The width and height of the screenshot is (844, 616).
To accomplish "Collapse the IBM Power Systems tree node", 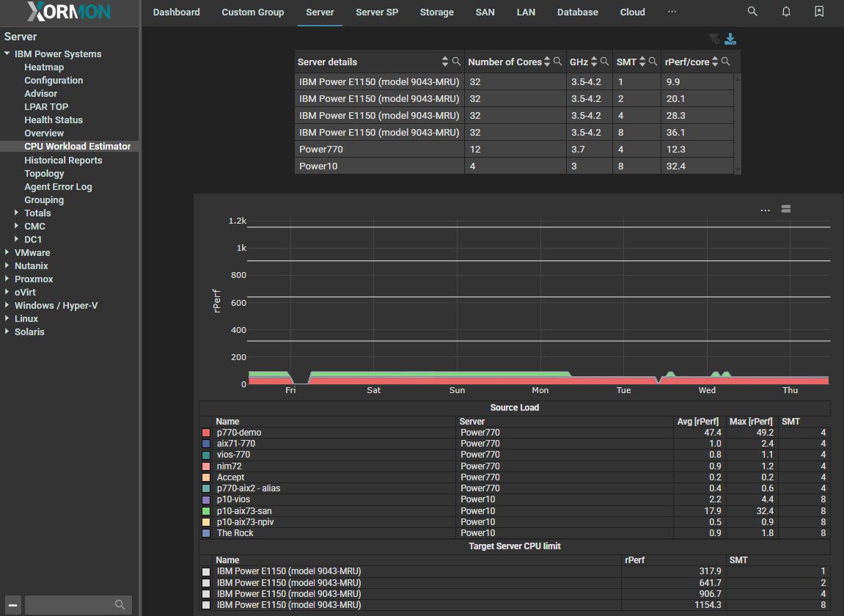I will [7, 54].
